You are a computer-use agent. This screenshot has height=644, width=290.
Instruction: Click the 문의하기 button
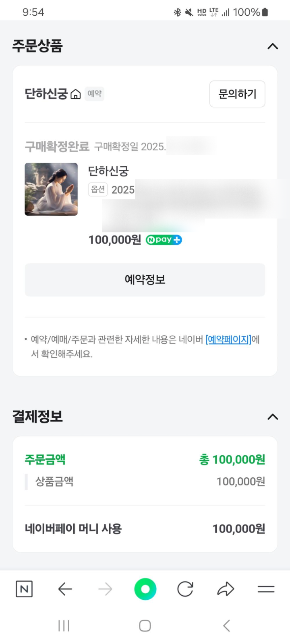coord(237,94)
